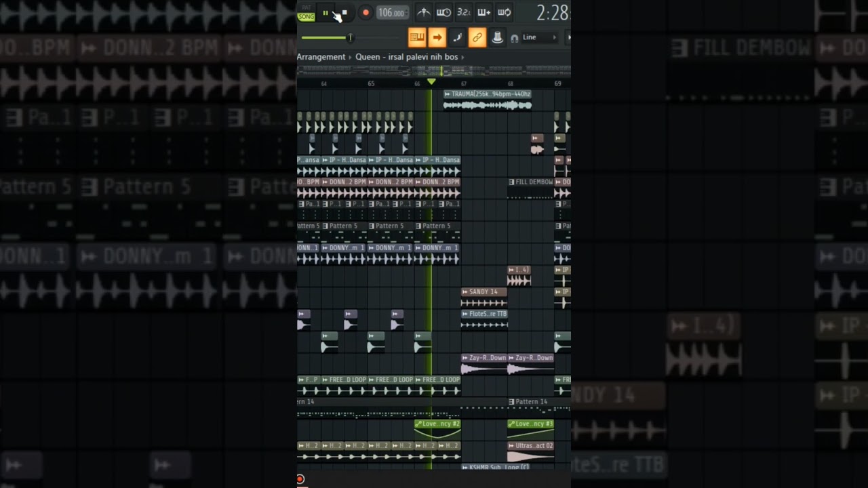Turn off the orange auto-scroll arrow
Screen dimensions: 868x488
coord(437,37)
